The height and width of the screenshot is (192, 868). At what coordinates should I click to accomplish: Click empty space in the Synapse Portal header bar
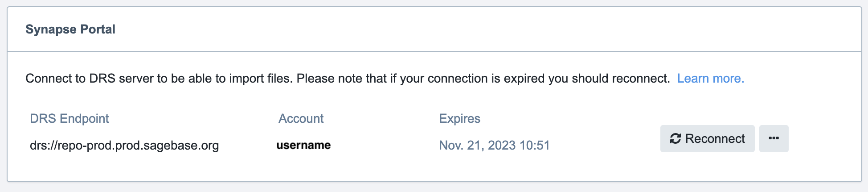click(x=446, y=29)
